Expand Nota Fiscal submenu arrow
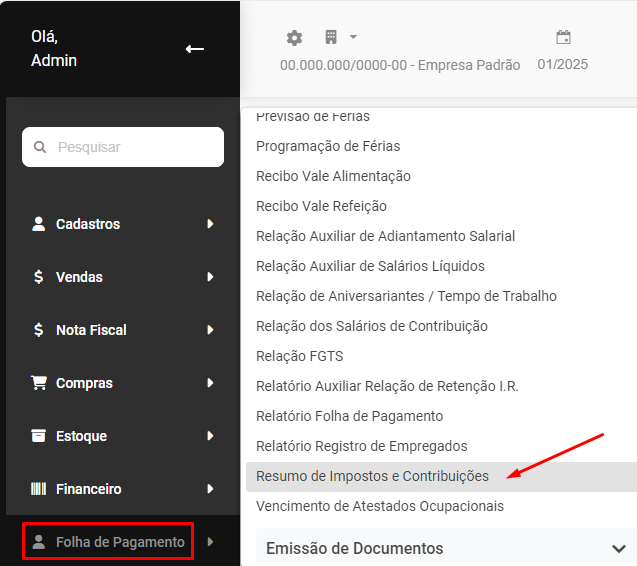This screenshot has width=637, height=566. coord(210,330)
